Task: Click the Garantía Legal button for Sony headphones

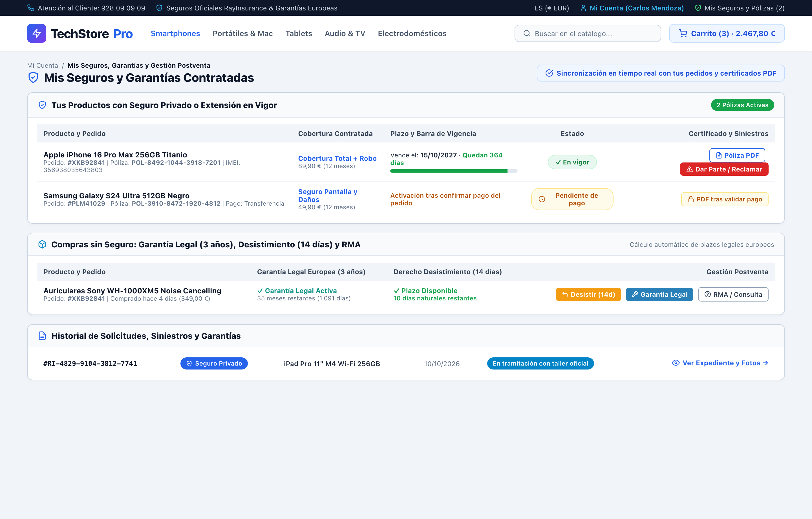Action: pyautogui.click(x=659, y=294)
